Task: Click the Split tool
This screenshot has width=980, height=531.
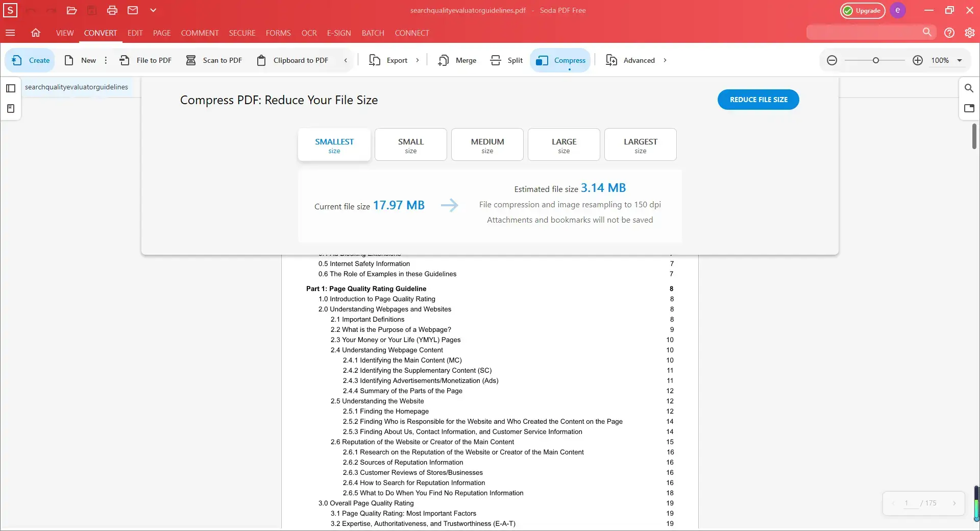Action: pos(506,60)
